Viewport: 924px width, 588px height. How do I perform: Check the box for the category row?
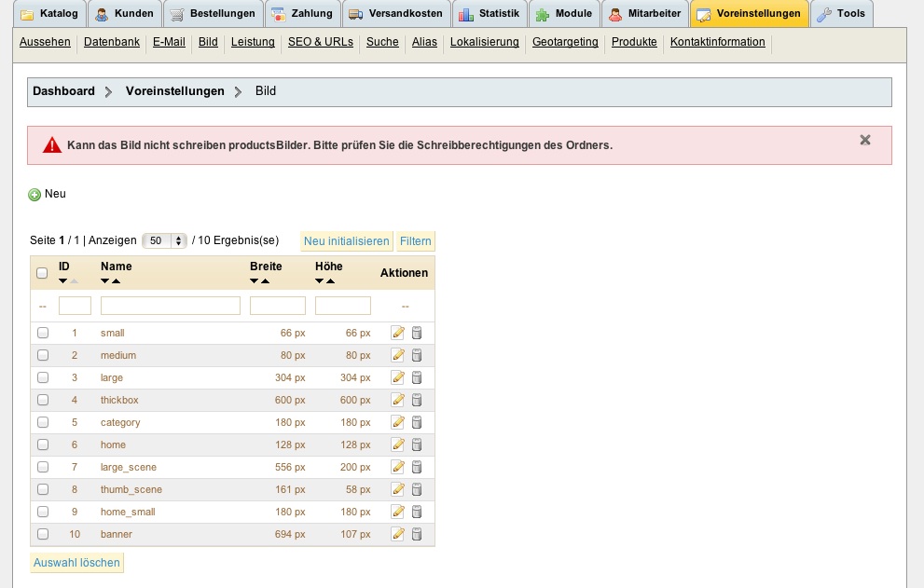click(43, 422)
